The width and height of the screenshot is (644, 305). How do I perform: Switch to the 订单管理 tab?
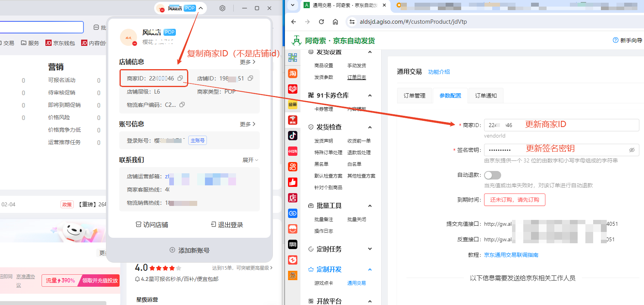click(415, 96)
